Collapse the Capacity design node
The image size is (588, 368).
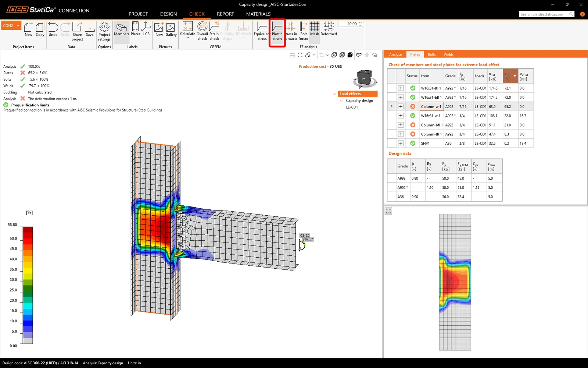pyautogui.click(x=341, y=100)
